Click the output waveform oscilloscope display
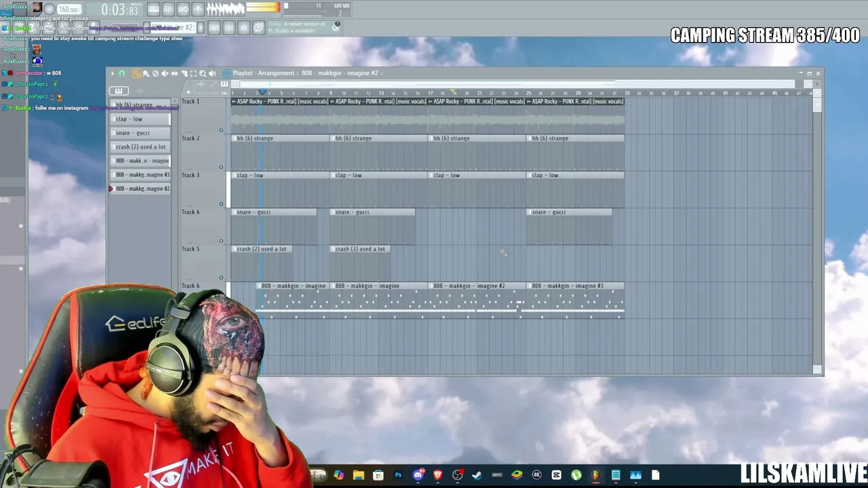 tap(225, 9)
